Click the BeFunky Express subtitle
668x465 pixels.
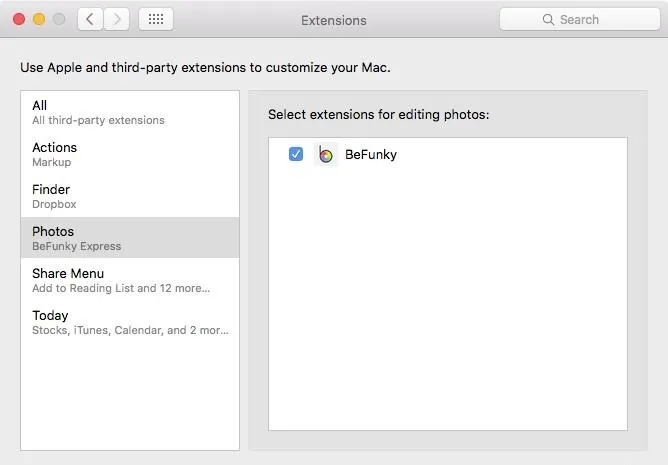pos(77,246)
